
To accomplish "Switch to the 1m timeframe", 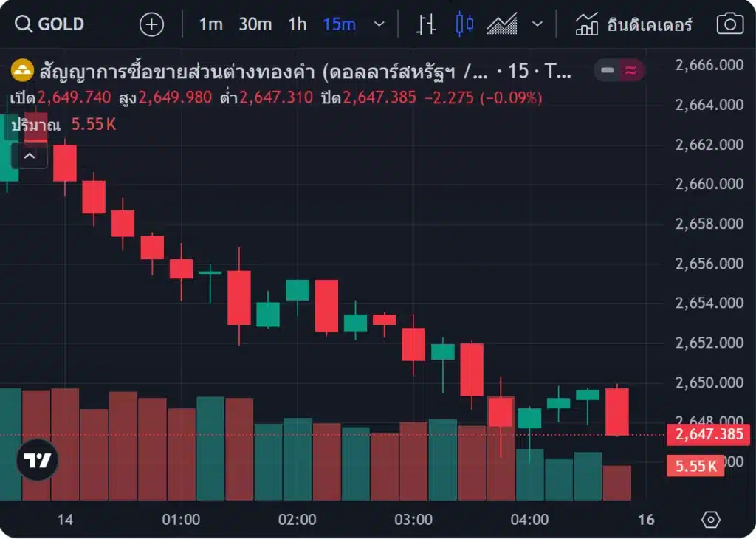I will point(210,24).
